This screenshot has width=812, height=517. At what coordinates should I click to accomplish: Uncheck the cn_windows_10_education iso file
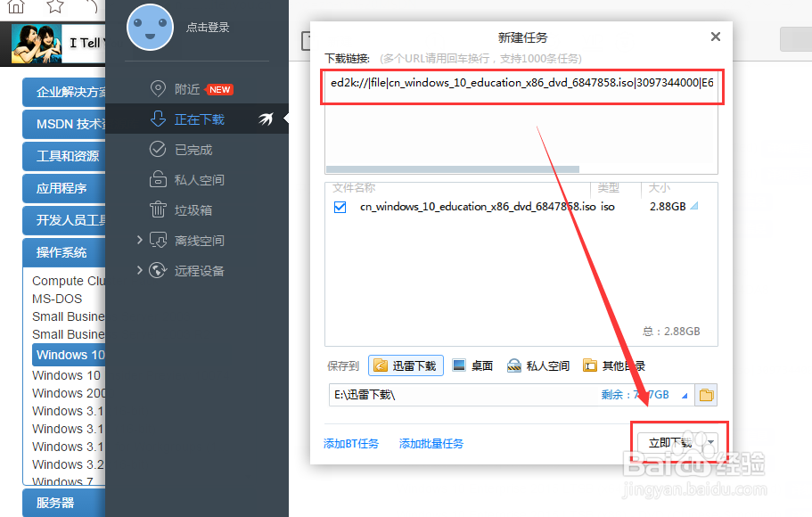pyautogui.click(x=340, y=205)
